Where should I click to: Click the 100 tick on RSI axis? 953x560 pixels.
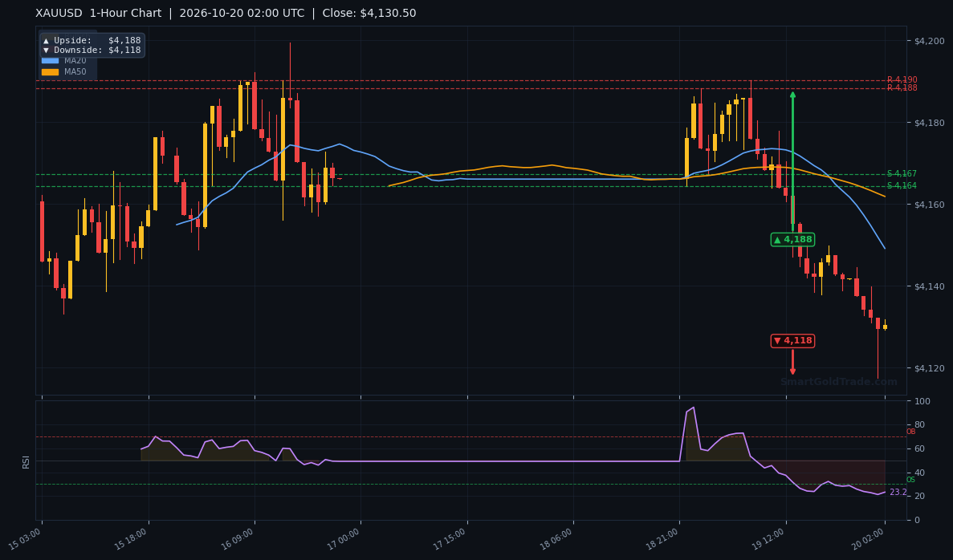922,401
